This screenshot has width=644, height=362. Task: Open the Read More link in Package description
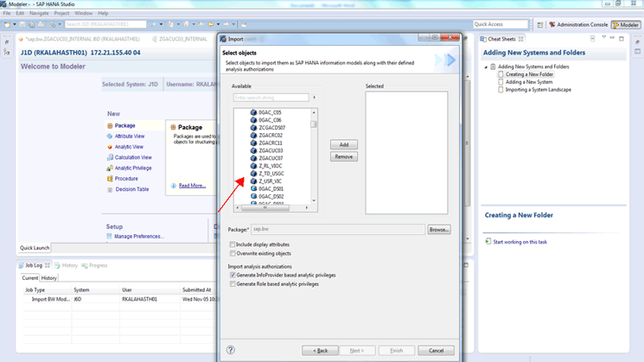(192, 186)
